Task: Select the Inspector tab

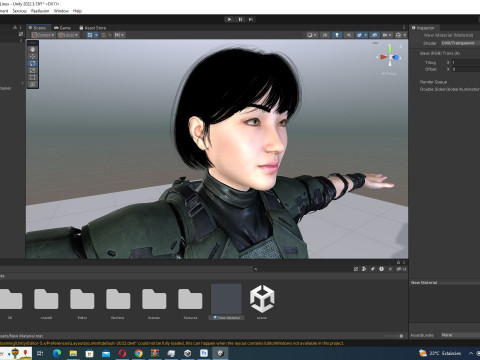Action: pyautogui.click(x=423, y=28)
